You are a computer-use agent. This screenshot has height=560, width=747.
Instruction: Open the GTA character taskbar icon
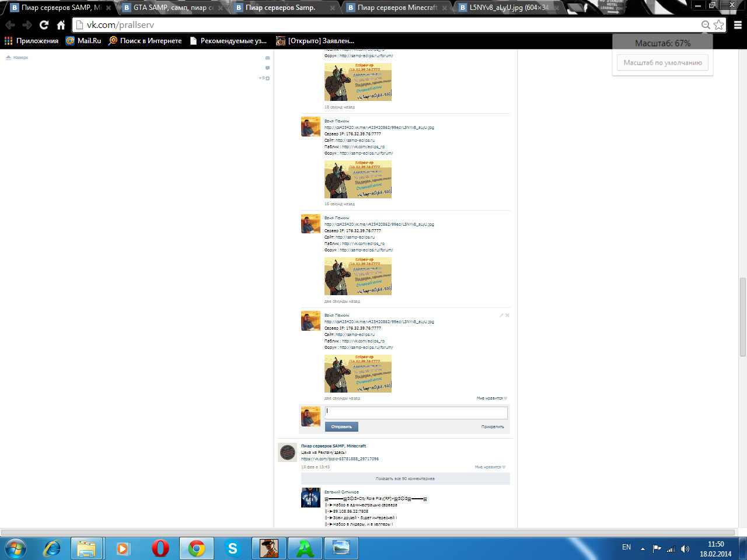tap(269, 548)
